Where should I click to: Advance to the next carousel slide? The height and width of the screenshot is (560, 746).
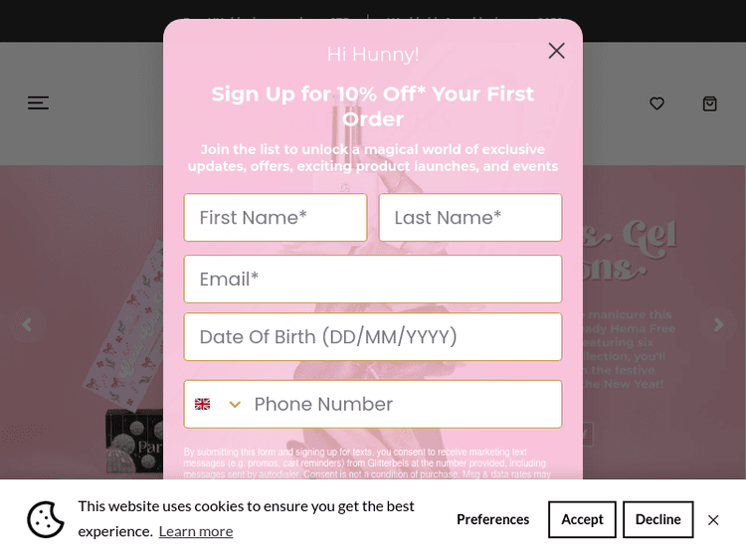718,324
